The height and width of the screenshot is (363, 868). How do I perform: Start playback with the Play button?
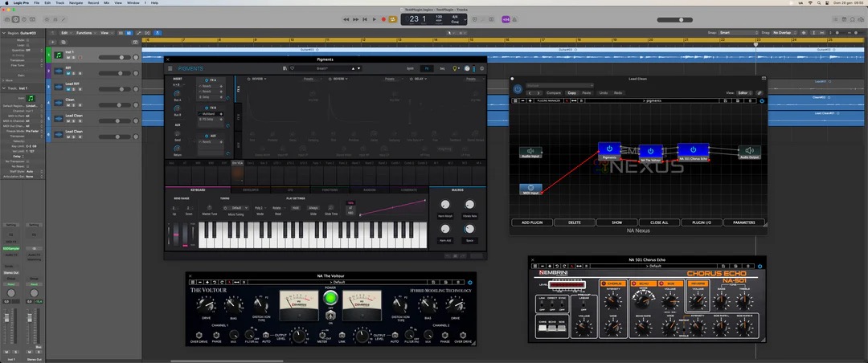tap(375, 19)
